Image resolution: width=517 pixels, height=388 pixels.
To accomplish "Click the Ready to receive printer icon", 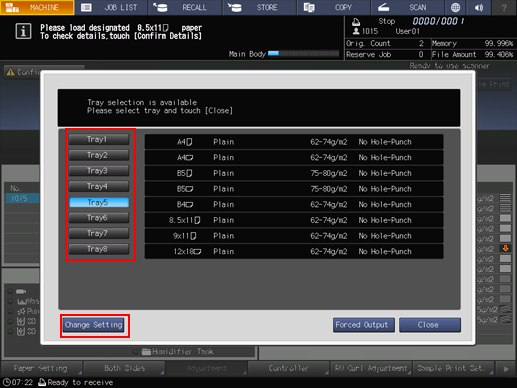I will coord(42,382).
